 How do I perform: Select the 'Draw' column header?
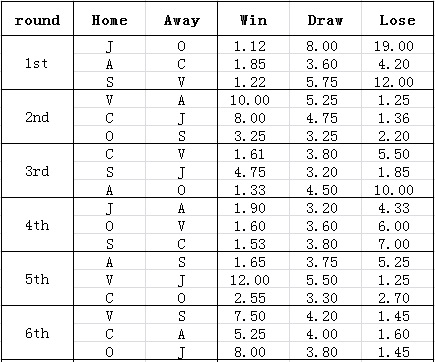pos(325,19)
